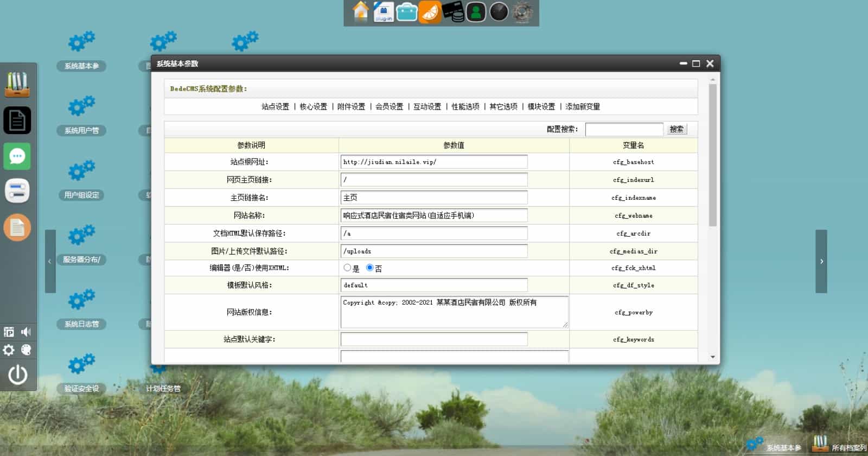Click the 文档HTML默认保存路径 field
The image size is (868, 456).
tap(434, 233)
